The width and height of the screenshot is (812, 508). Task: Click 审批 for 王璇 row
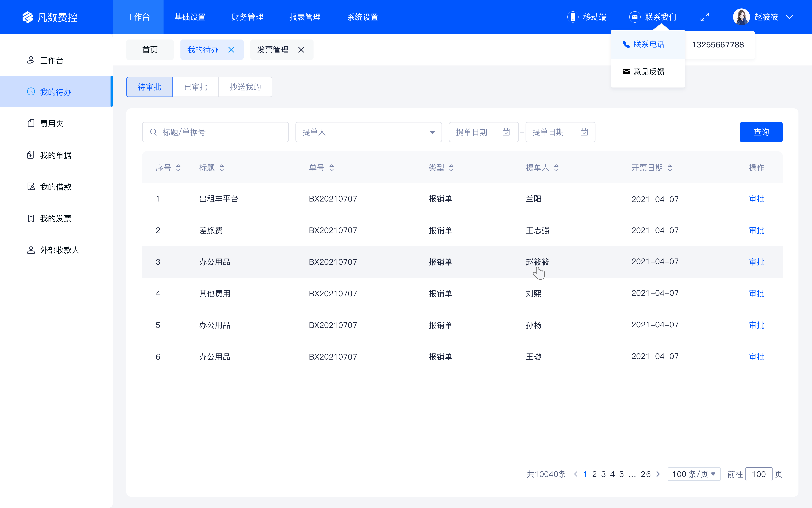click(757, 357)
